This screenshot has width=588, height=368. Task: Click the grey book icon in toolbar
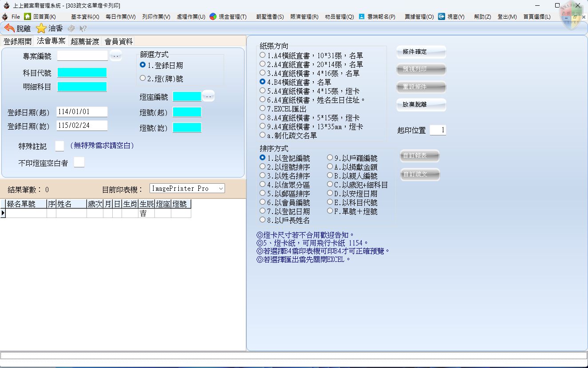pyautogui.click(x=71, y=28)
